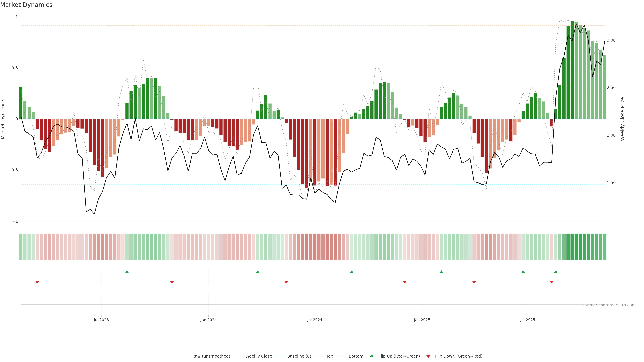Click the rightmost green flip-up triangle marker
The width and height of the screenshot is (644, 362).
tap(555, 272)
